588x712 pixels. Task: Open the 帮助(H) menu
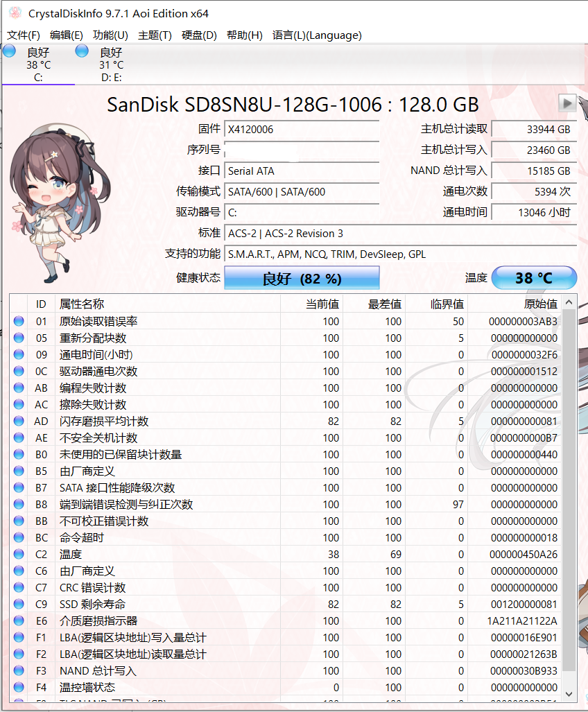tap(244, 35)
